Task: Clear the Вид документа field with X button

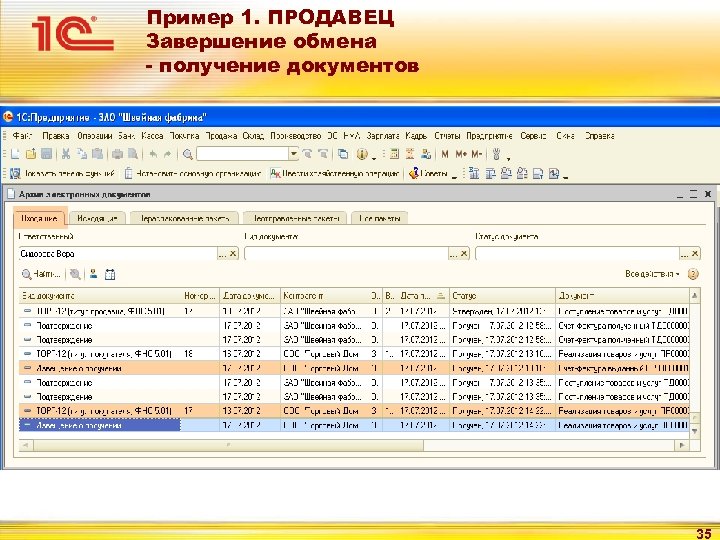Action: click(x=464, y=253)
